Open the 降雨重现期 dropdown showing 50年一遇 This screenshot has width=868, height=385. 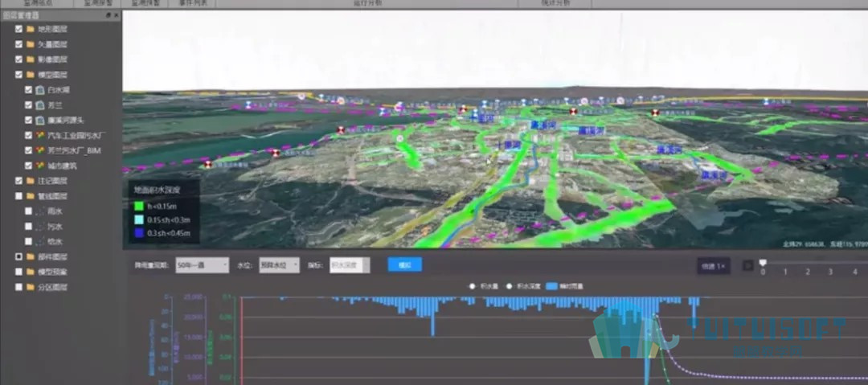(202, 265)
